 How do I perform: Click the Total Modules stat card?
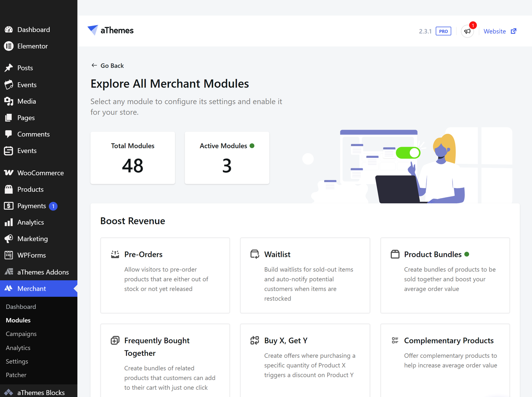(133, 158)
